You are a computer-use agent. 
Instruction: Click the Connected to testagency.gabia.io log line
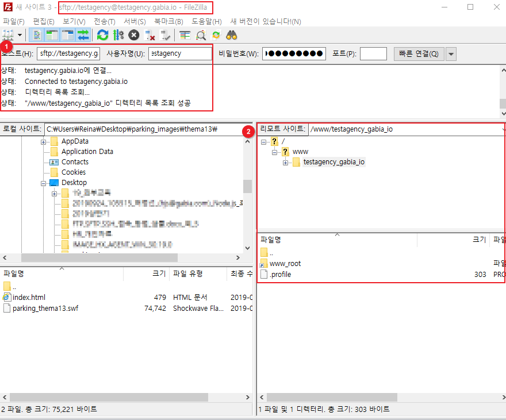click(x=76, y=81)
